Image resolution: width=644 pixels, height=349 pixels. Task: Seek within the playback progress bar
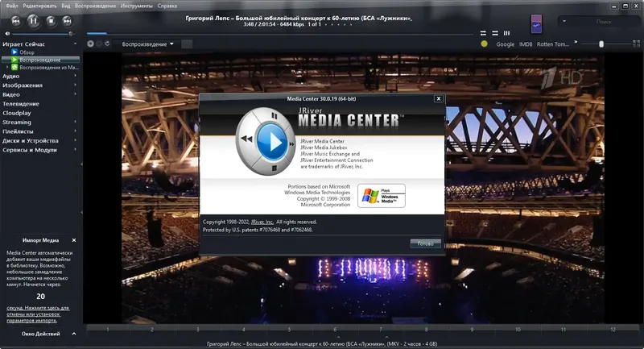[279, 33]
